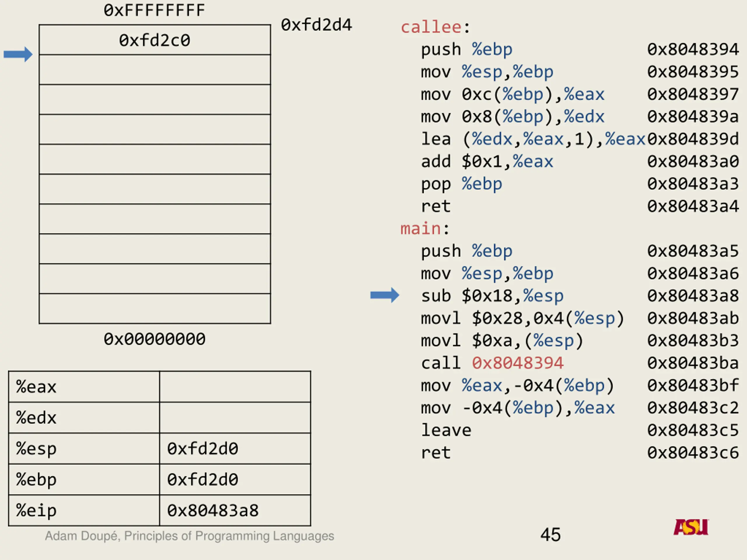Image resolution: width=747 pixels, height=560 pixels.
Task: Select the sub $0x18,%esp instruction
Action: pos(492,296)
